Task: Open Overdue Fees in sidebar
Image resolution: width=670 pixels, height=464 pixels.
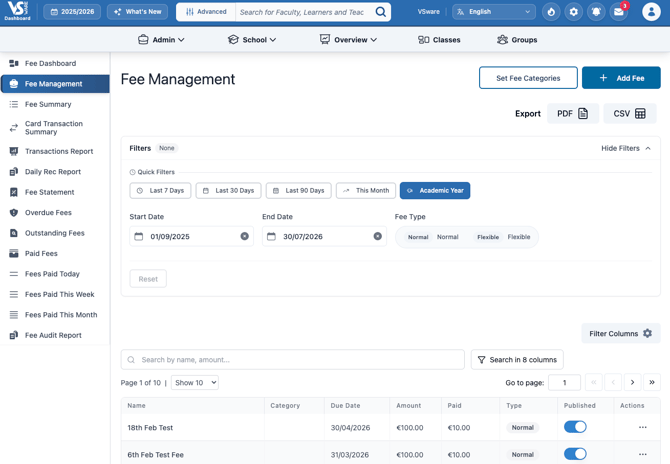Action: [x=49, y=213]
